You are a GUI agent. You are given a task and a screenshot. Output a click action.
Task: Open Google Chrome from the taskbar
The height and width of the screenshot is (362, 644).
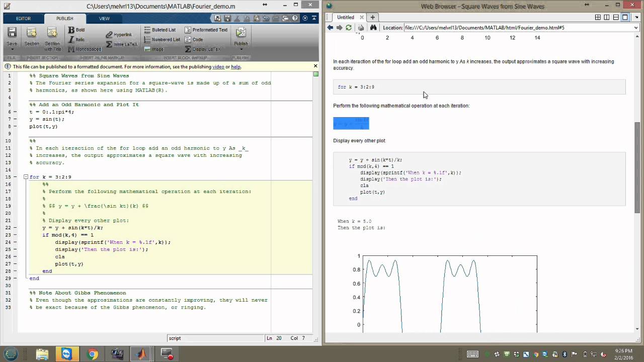click(92, 354)
